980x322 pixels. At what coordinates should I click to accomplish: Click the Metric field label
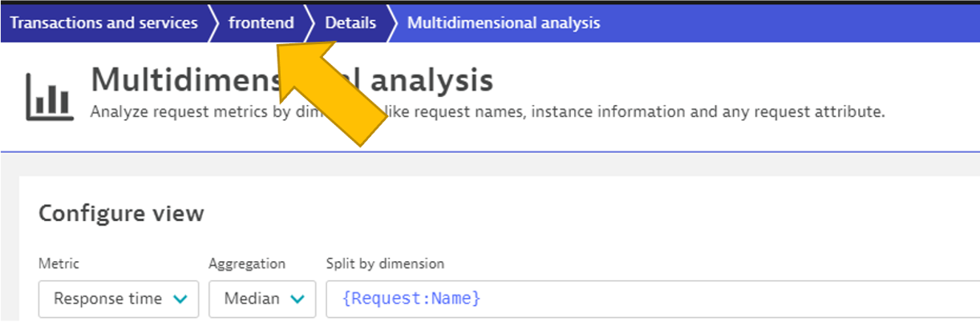point(59,264)
